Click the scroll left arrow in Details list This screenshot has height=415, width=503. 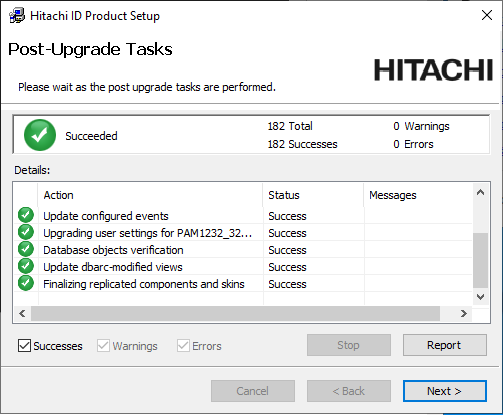pyautogui.click(x=22, y=313)
